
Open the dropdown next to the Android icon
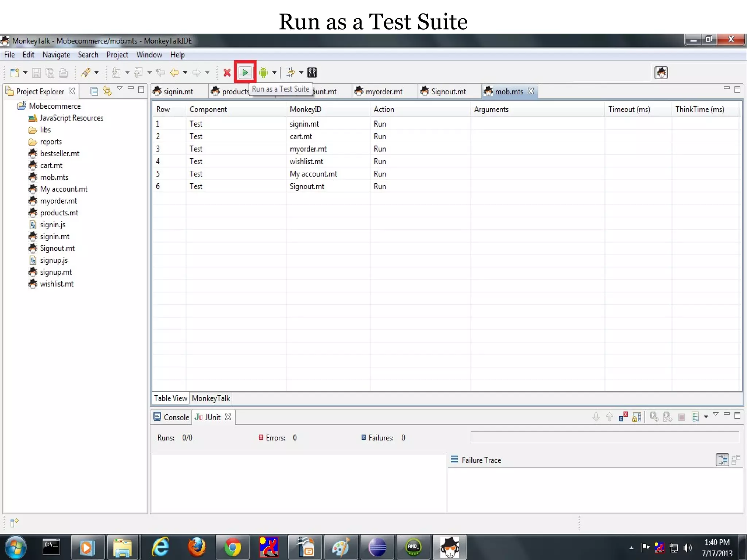click(x=274, y=73)
